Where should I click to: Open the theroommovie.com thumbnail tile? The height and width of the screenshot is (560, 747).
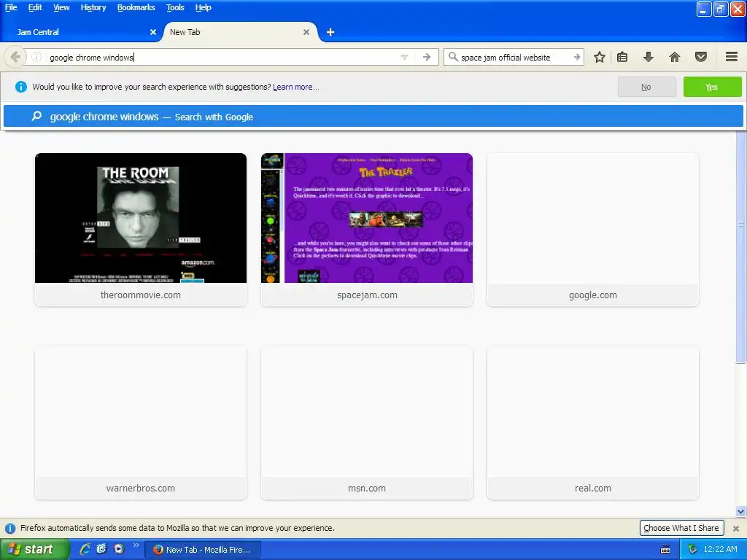(141, 230)
